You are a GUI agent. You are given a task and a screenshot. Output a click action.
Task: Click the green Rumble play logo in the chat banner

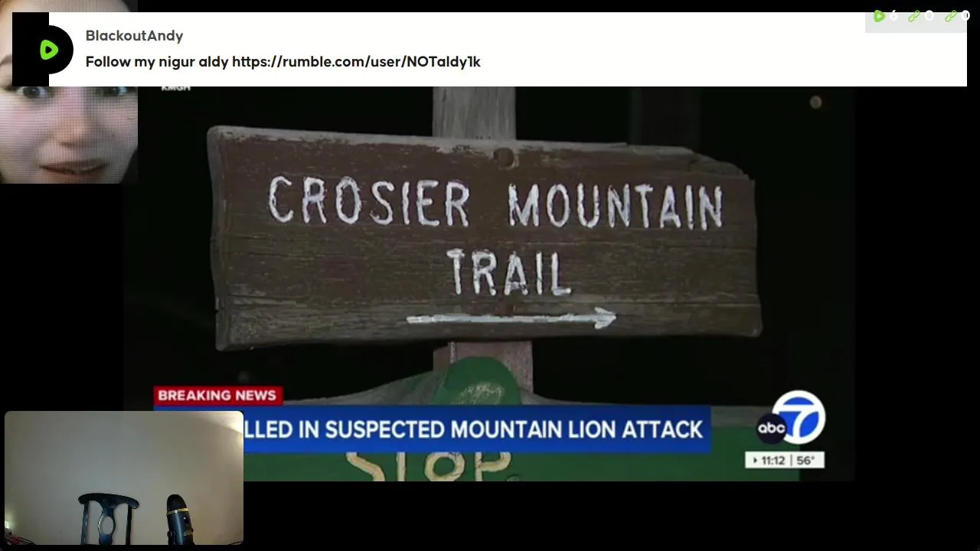pos(49,51)
